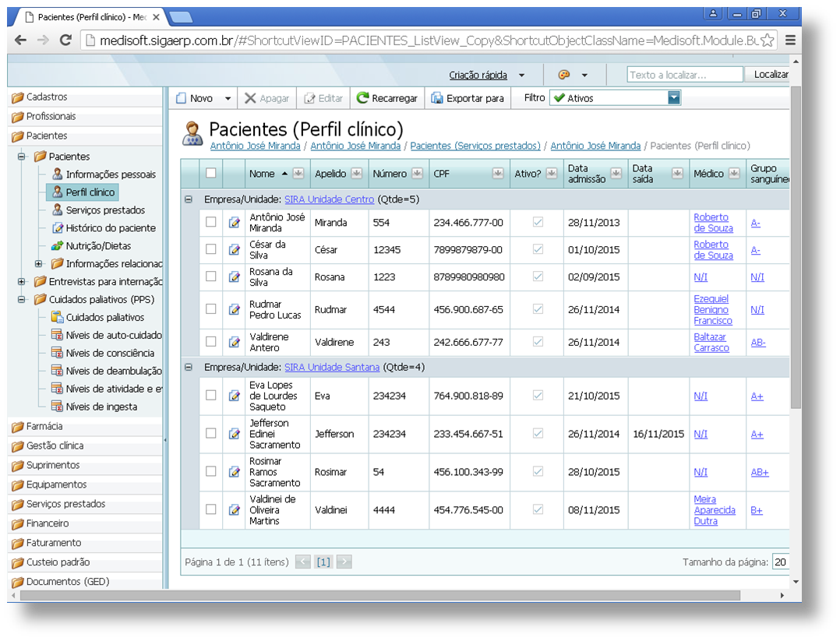Check the Rudmar Pedro Lucas row checkbox
This screenshot has width=840, height=641.
click(211, 309)
